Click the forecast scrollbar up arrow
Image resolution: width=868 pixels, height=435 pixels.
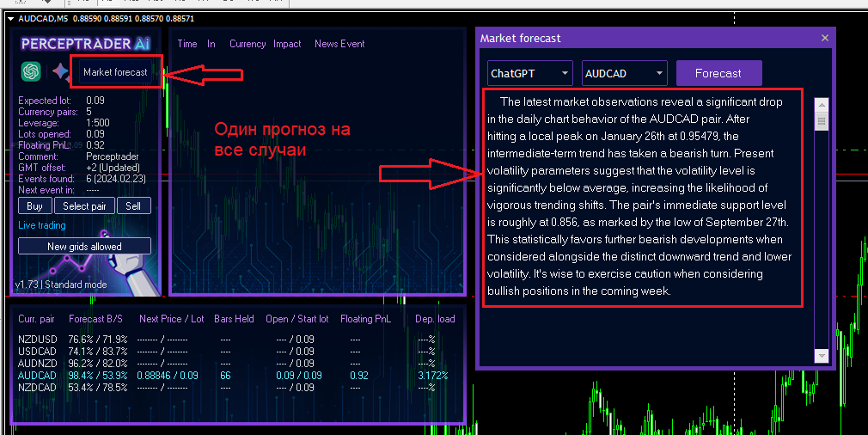[x=822, y=105]
